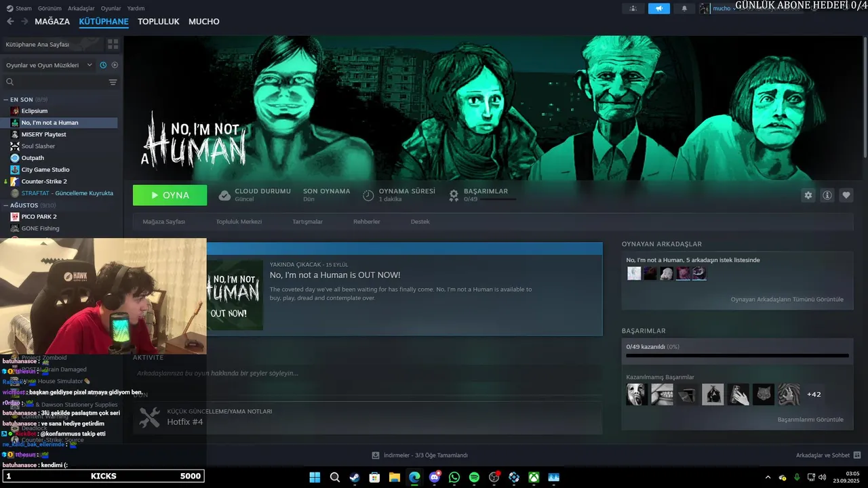
Task: Open Başarımlarımı Görüntüle link
Action: tap(810, 420)
